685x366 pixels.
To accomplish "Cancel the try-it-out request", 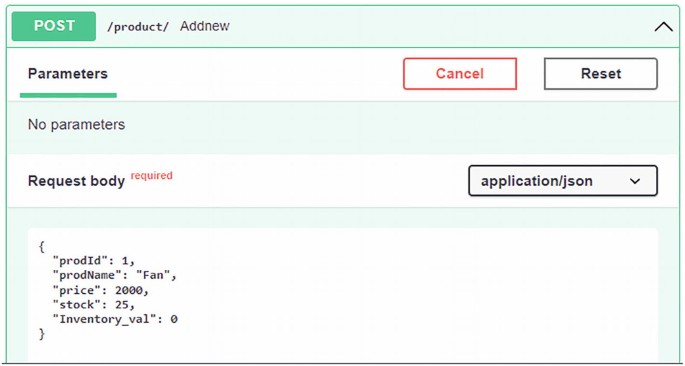I will point(460,74).
